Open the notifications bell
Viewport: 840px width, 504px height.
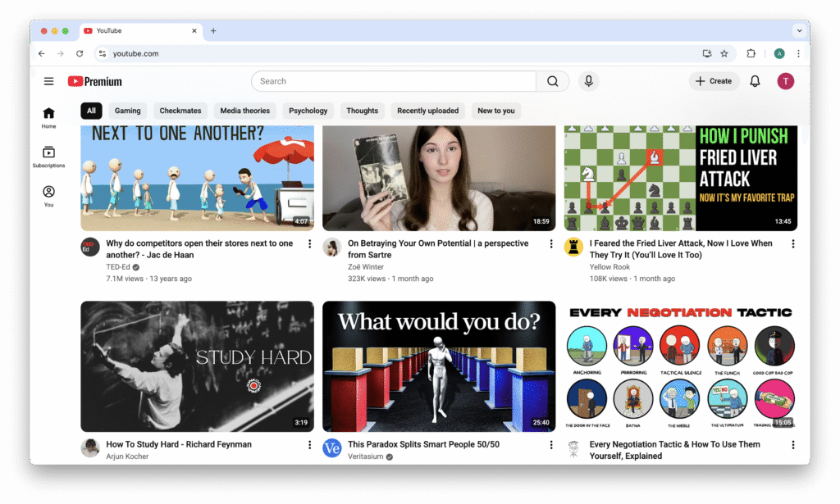click(x=755, y=81)
